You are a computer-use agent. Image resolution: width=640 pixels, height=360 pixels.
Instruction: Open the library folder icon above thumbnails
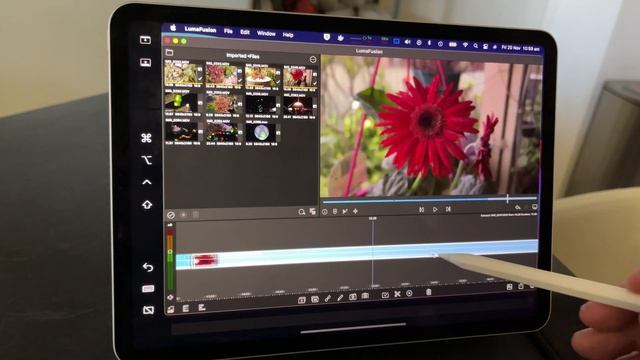click(169, 52)
